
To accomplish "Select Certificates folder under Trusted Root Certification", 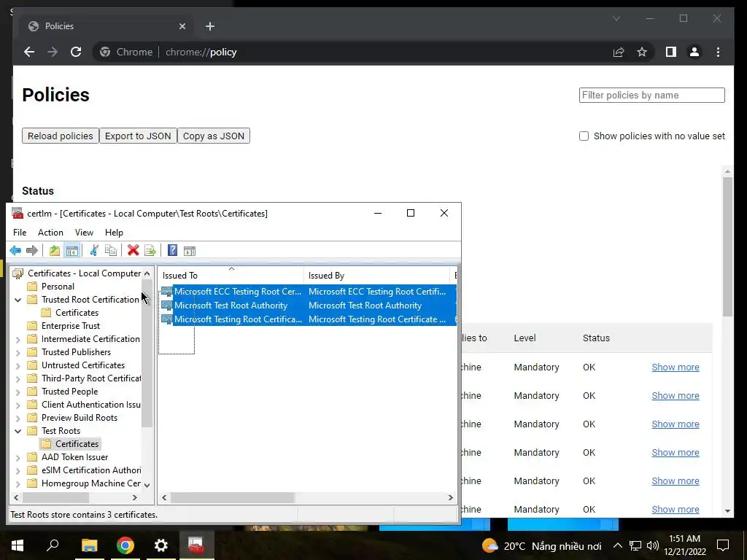I will pyautogui.click(x=70, y=313).
